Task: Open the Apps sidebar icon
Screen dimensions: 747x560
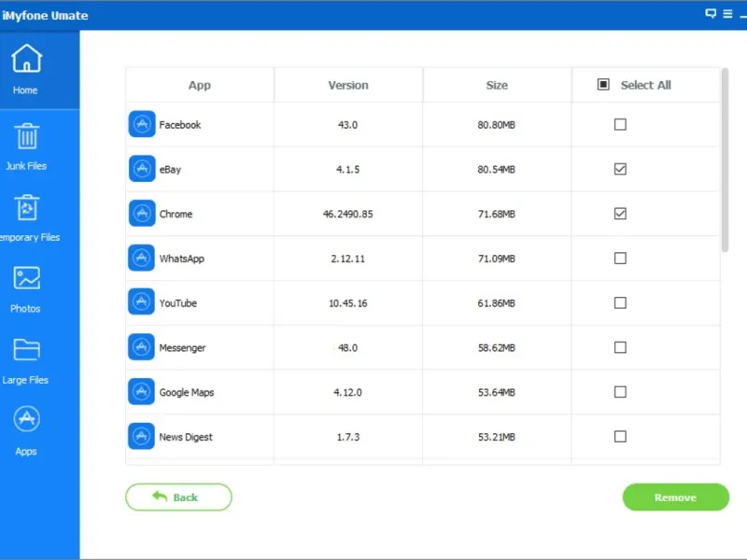Action: [27, 419]
